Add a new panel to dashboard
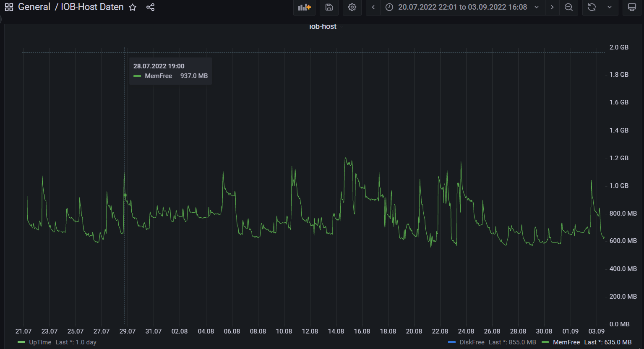The image size is (644, 349). click(x=304, y=7)
